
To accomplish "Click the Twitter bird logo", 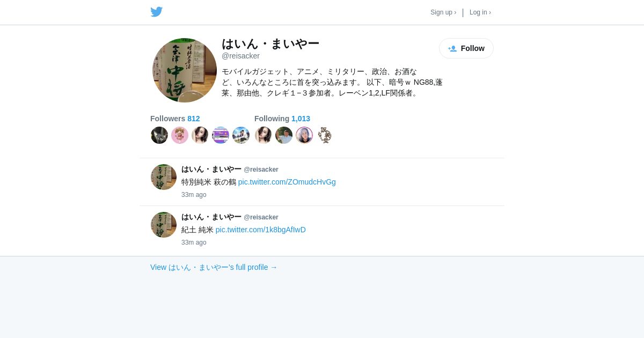I will click(x=156, y=12).
